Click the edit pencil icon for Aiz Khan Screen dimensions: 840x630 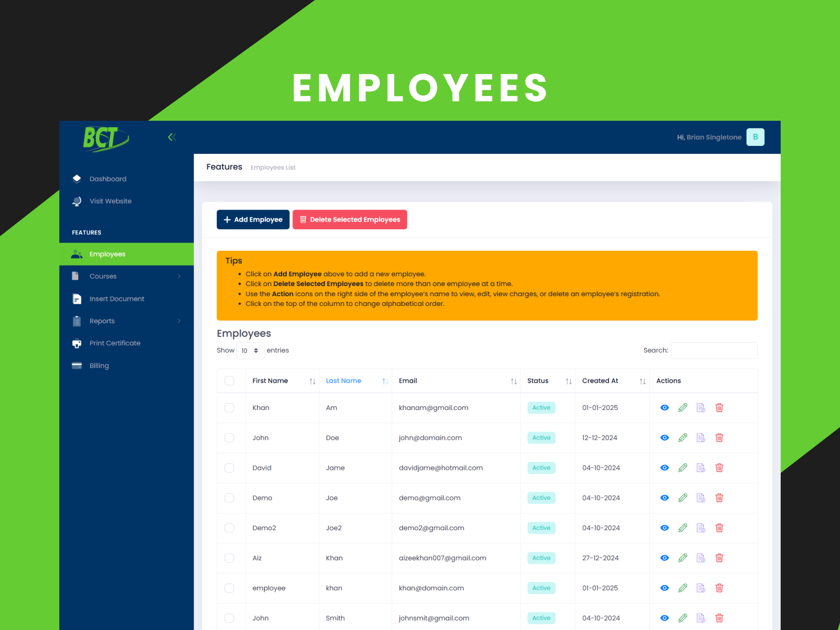coord(682,558)
